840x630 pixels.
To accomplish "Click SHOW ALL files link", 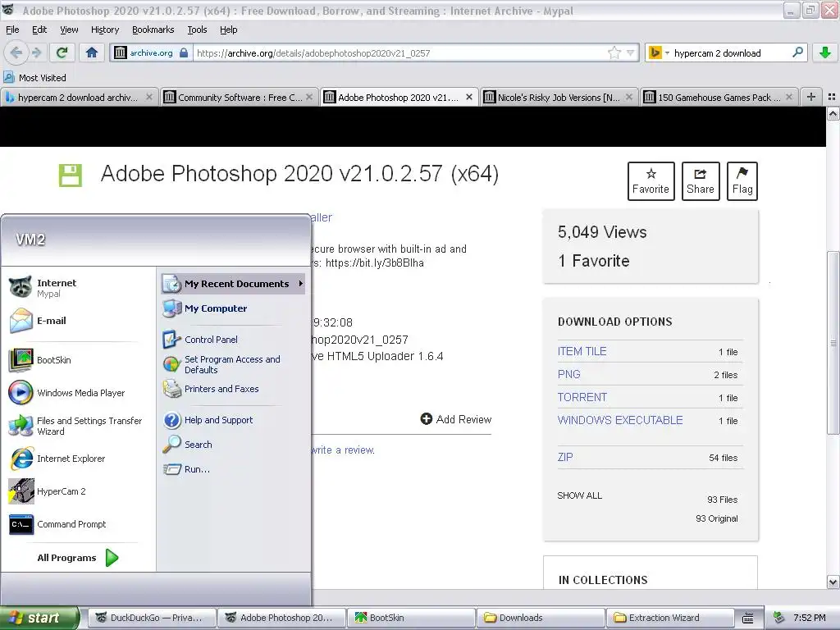I will point(580,495).
